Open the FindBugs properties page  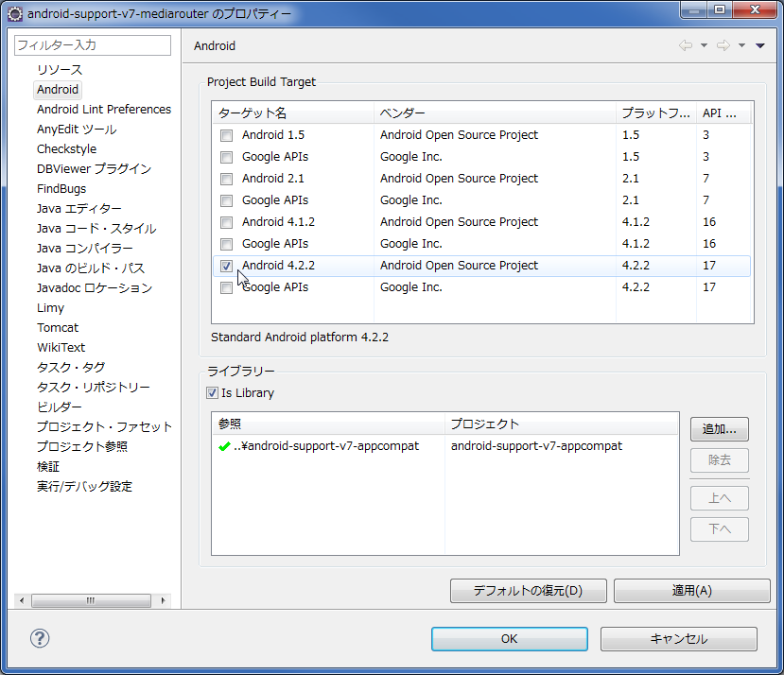click(x=61, y=188)
